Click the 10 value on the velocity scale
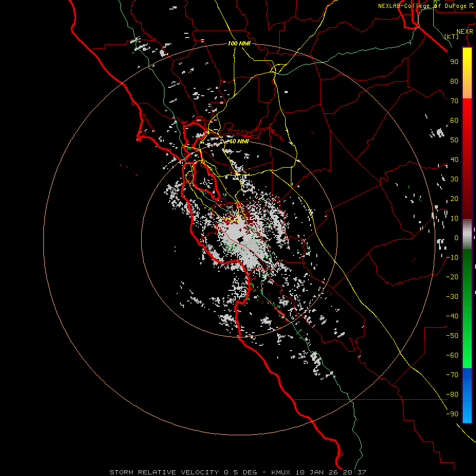 pyautogui.click(x=454, y=218)
